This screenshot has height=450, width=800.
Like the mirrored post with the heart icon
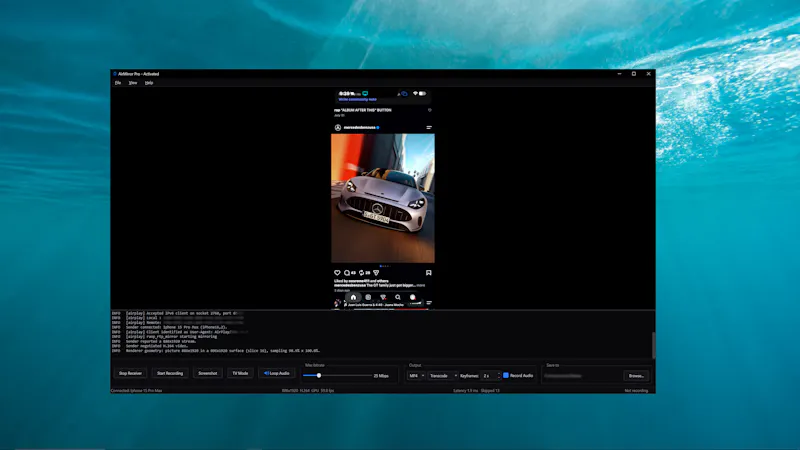click(x=337, y=273)
